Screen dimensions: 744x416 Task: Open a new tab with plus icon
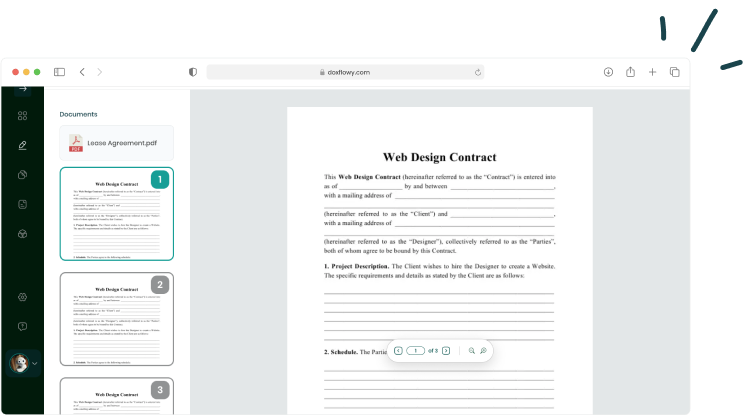click(x=652, y=72)
